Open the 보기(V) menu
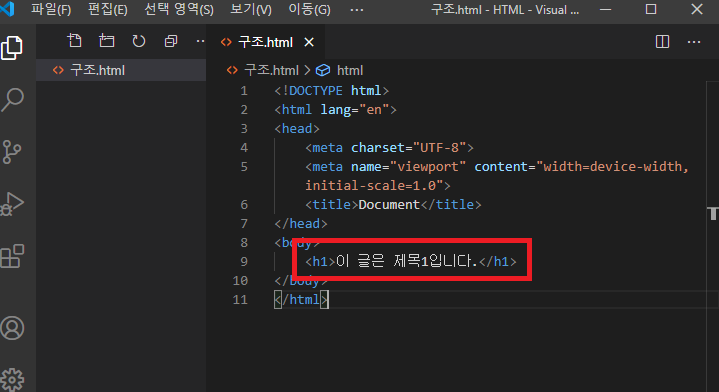This screenshot has height=392, width=719. coord(251,10)
